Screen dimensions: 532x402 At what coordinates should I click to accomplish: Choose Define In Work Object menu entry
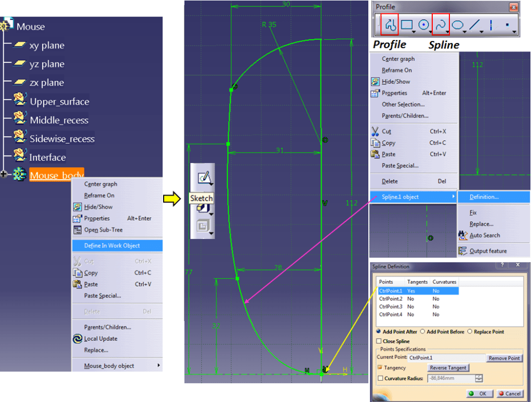pyautogui.click(x=112, y=246)
